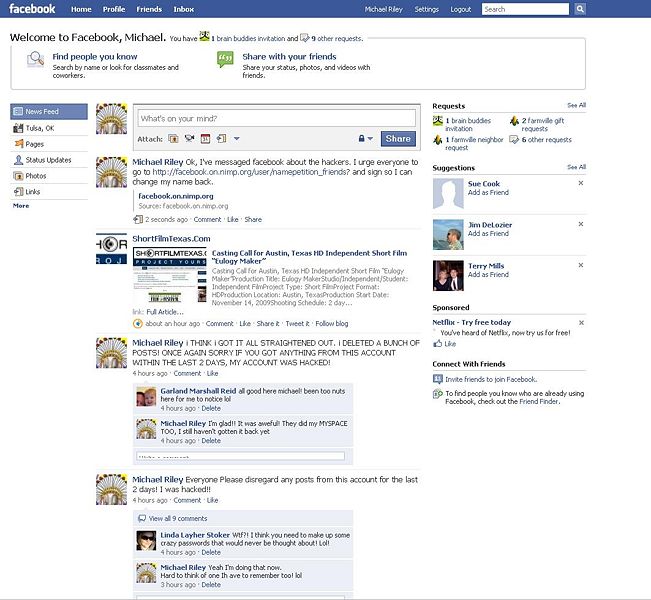Click the thumbs-up Like icon under Netflix ad
Image resolution: width=651 pixels, height=600 pixels.
point(437,343)
